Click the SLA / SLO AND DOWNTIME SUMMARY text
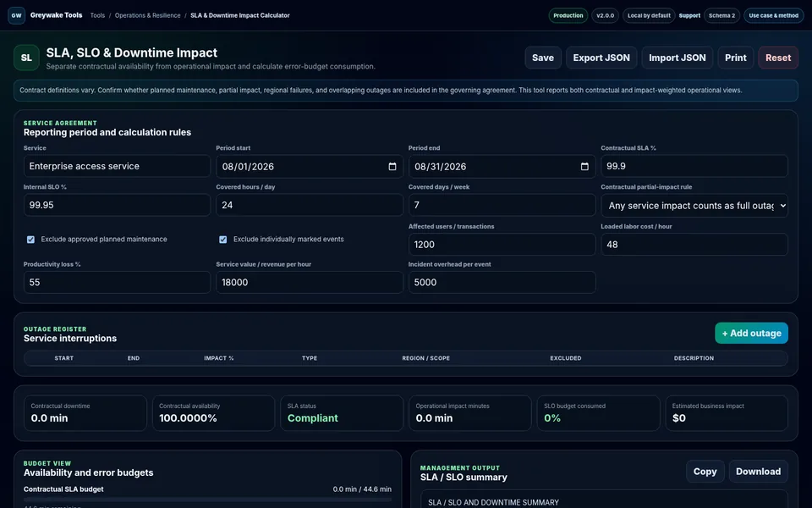The height and width of the screenshot is (508, 812). pyautogui.click(x=493, y=502)
